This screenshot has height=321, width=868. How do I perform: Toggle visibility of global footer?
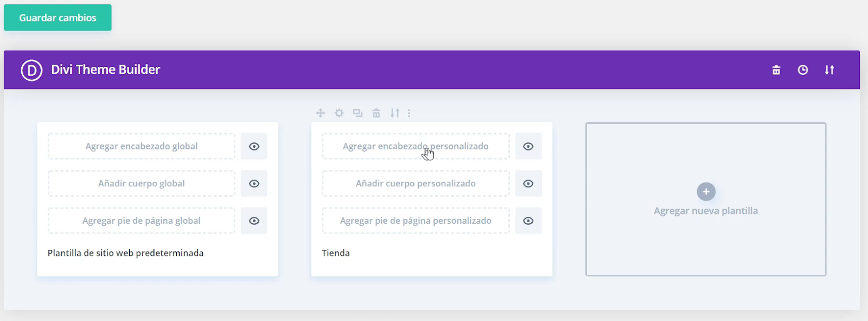[254, 221]
